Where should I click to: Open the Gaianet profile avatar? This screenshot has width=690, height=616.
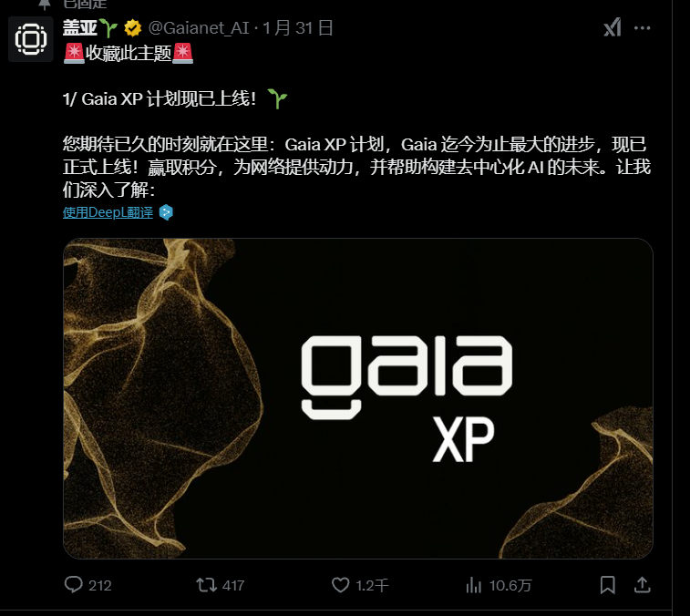click(x=31, y=39)
